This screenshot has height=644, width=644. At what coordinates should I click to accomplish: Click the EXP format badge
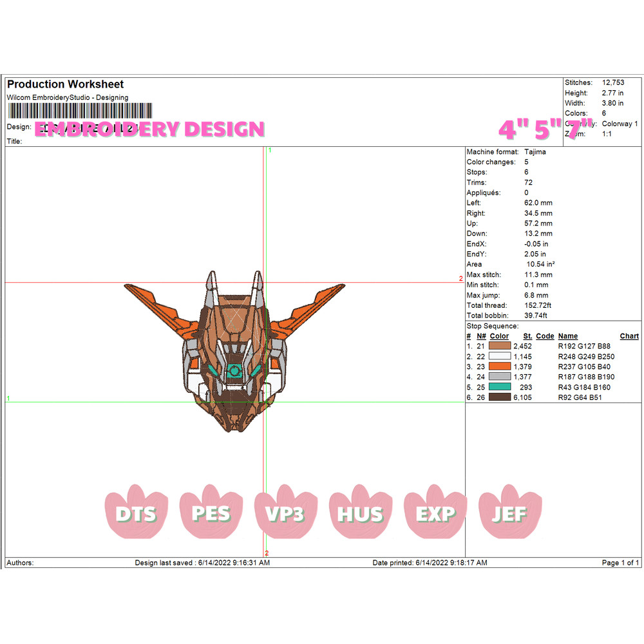click(x=435, y=513)
